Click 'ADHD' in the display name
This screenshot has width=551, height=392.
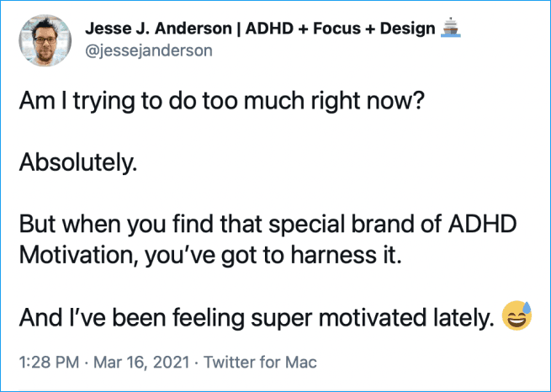[x=269, y=28]
